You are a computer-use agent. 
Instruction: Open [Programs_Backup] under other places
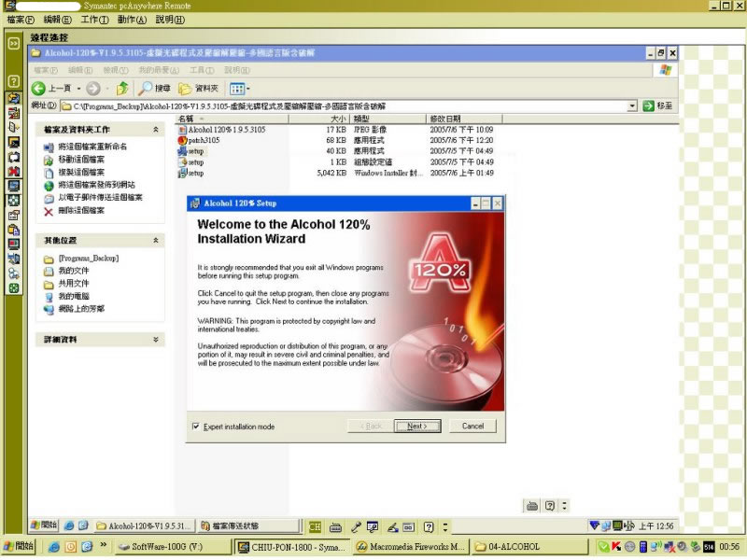point(89,259)
